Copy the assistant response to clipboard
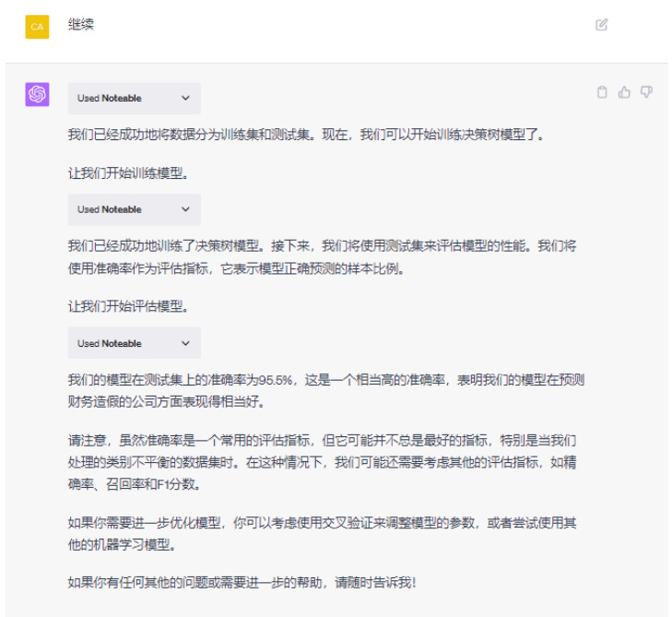 click(x=602, y=92)
